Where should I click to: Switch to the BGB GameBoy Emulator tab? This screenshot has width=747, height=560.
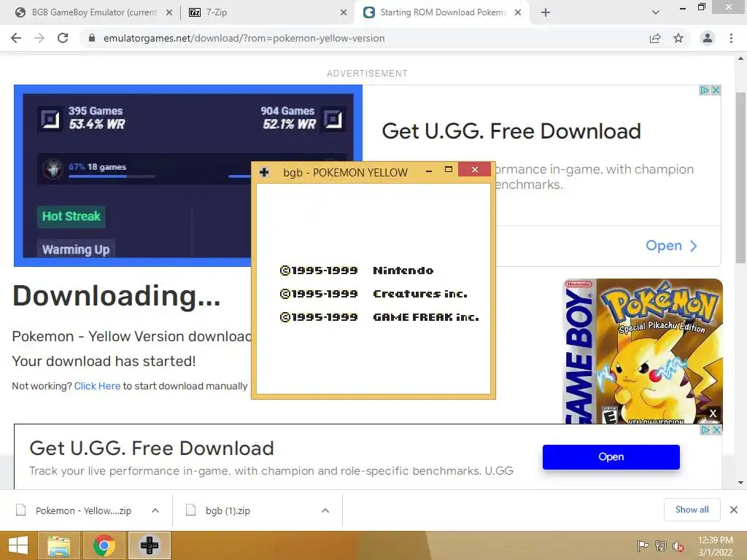coord(94,12)
